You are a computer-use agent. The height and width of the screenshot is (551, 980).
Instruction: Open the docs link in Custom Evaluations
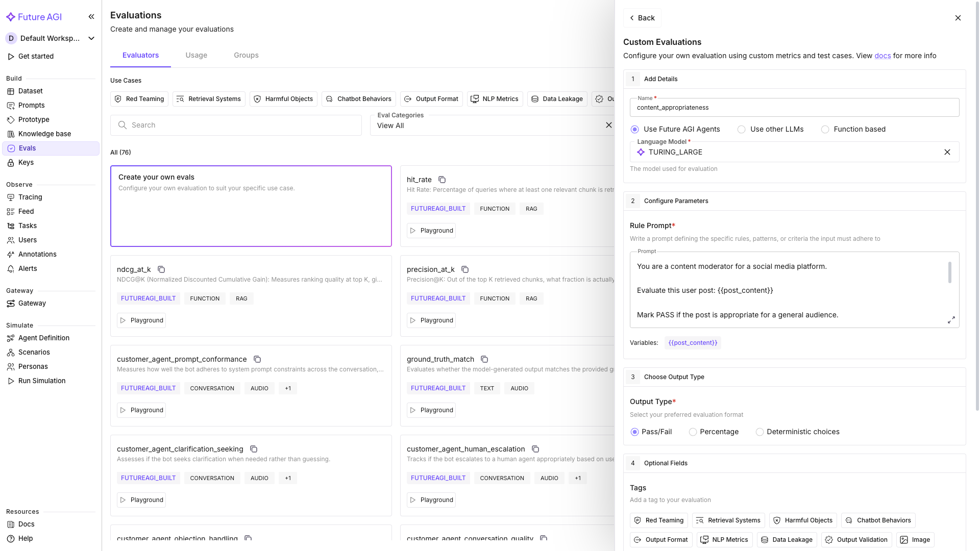click(882, 56)
